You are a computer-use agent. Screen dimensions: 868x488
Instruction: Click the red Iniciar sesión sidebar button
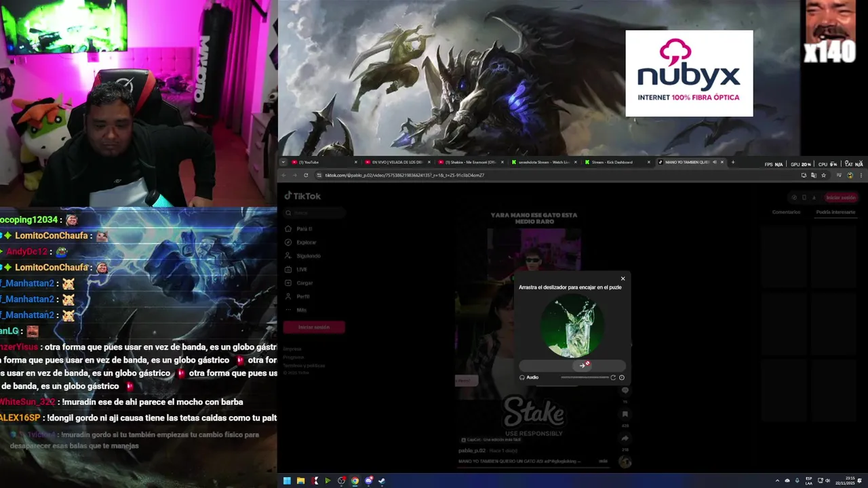pyautogui.click(x=313, y=327)
